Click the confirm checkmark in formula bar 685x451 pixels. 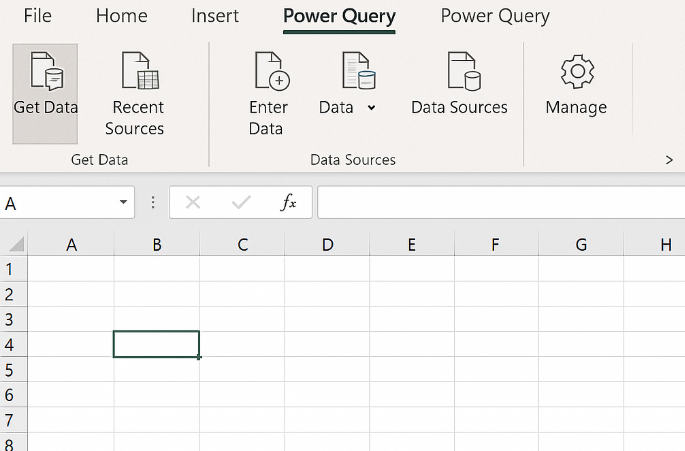coord(241,202)
